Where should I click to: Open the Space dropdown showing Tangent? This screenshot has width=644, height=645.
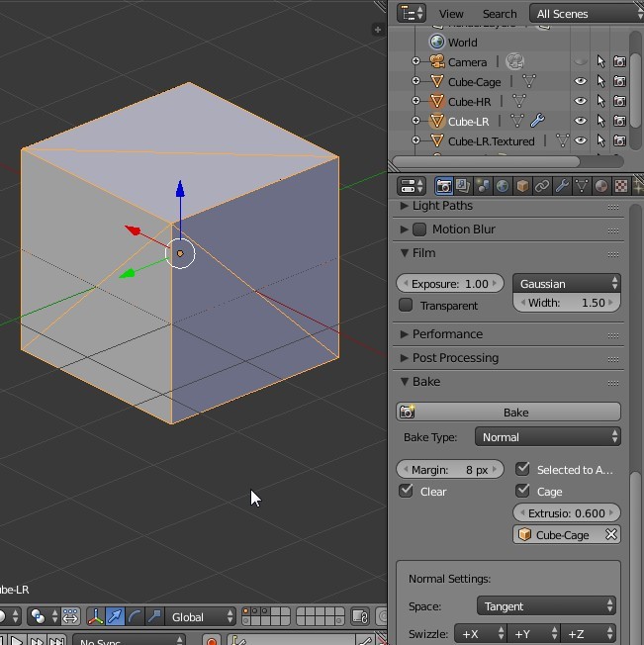[x=547, y=606]
